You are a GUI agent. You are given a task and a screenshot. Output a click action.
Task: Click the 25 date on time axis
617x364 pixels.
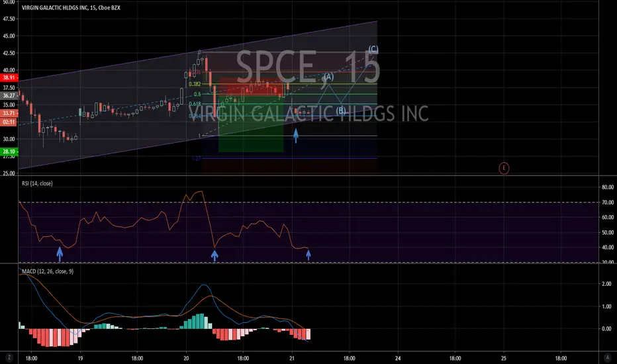(x=504, y=358)
